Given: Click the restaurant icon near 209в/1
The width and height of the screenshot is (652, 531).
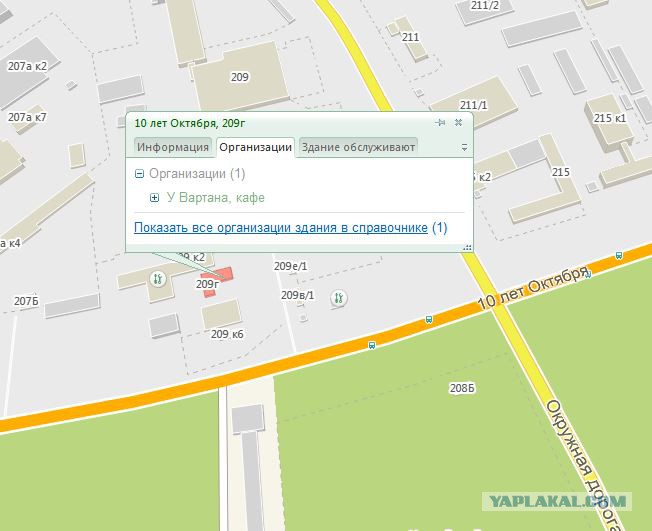Looking at the screenshot, I should click(339, 298).
